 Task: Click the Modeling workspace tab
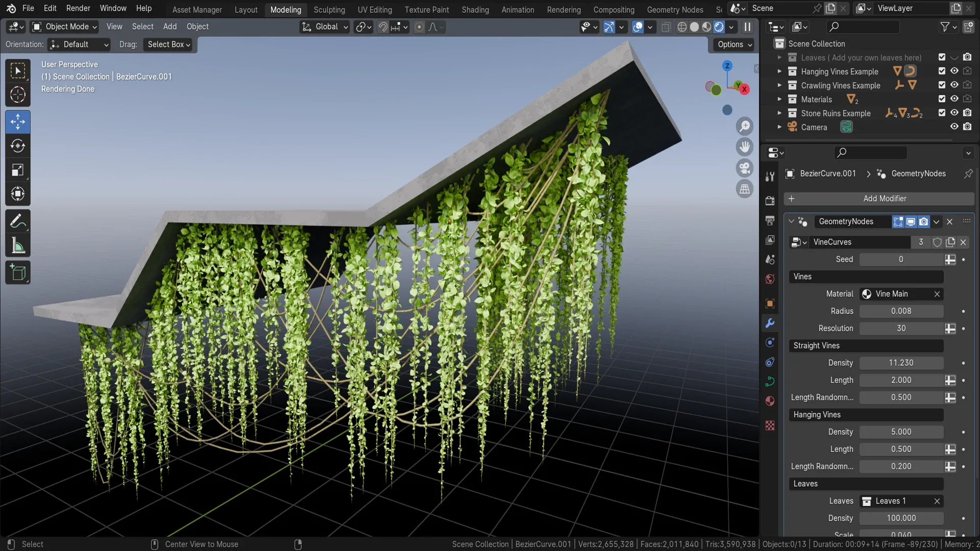point(285,9)
